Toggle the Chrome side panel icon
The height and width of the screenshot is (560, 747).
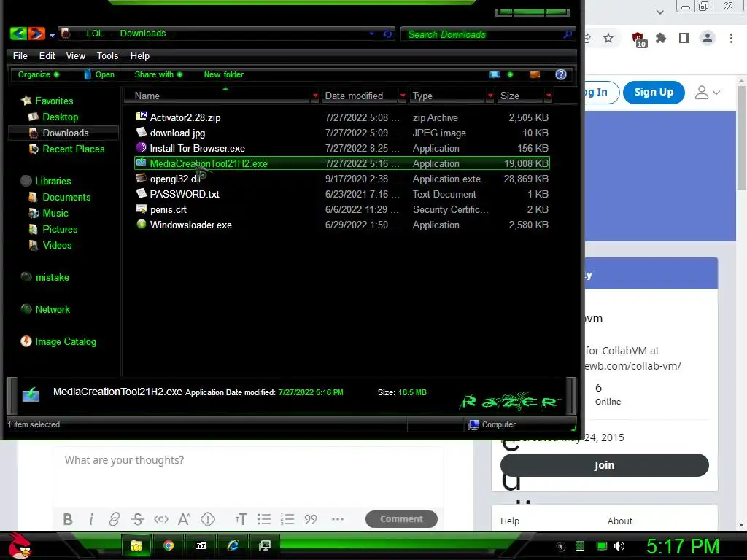tap(684, 38)
